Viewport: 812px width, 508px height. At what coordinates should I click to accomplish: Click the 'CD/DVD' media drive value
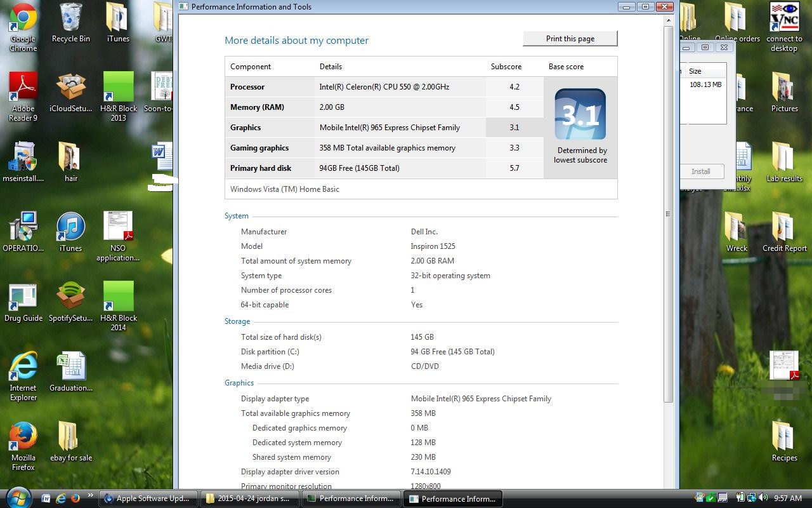coord(425,366)
